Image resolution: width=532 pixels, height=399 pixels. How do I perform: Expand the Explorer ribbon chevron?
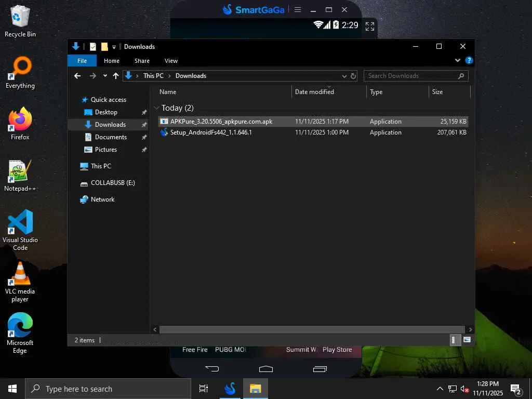[457, 60]
